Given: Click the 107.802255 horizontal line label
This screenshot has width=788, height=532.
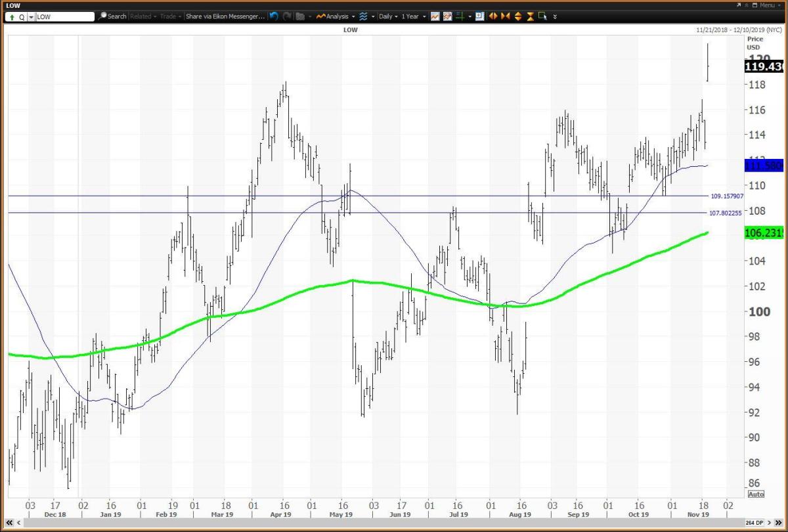Looking at the screenshot, I should tap(726, 213).
